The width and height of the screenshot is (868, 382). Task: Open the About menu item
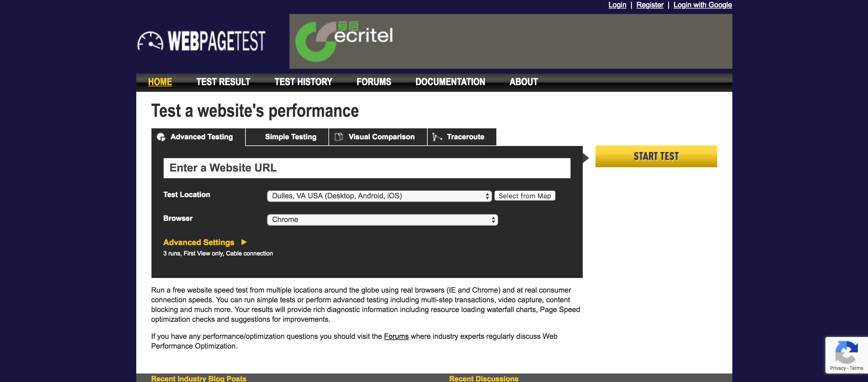coord(523,82)
